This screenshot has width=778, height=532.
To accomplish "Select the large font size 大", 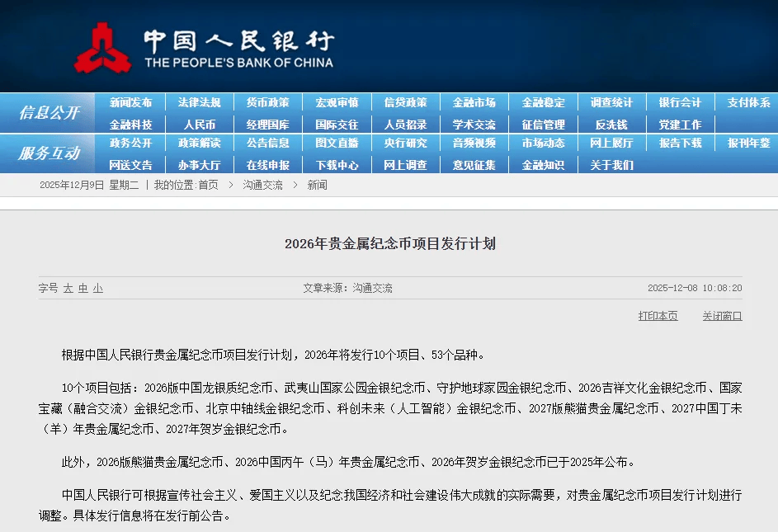I will [x=68, y=287].
